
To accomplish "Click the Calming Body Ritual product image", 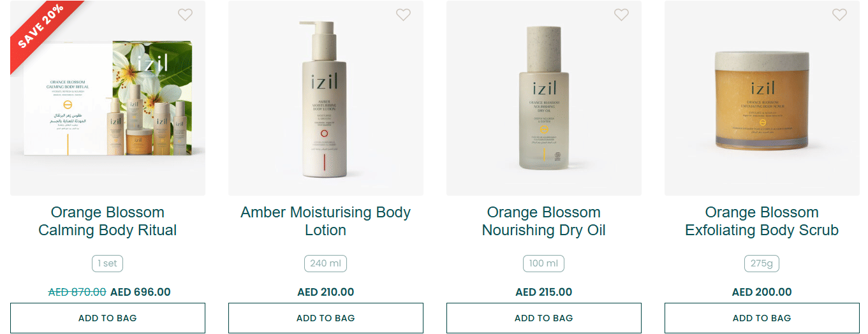I will [108, 102].
